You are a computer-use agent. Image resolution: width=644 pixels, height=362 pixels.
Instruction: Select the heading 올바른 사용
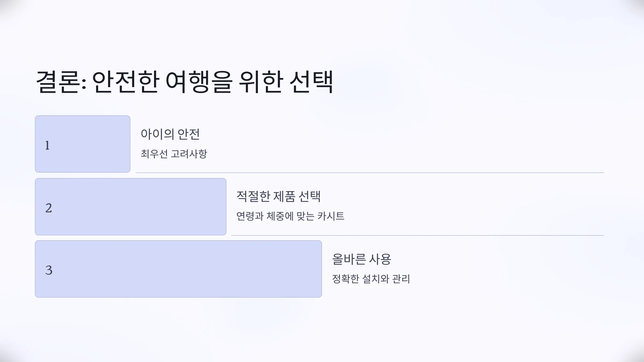(361, 259)
